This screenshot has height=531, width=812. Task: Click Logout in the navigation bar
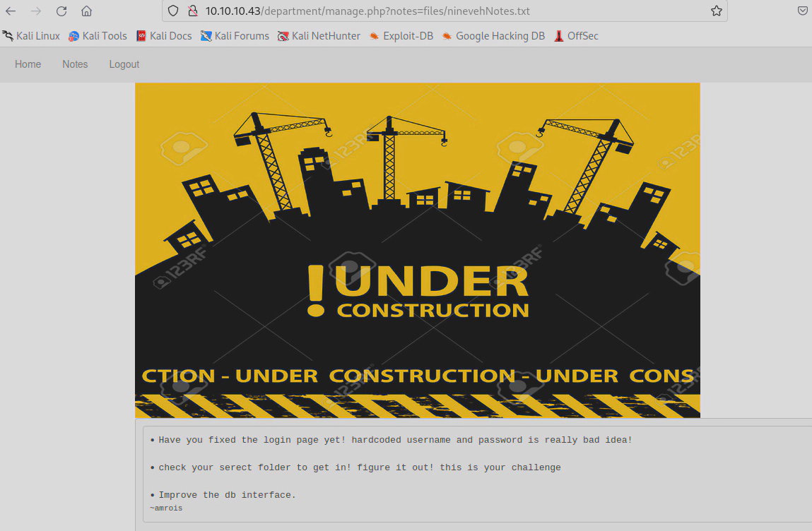coord(124,64)
